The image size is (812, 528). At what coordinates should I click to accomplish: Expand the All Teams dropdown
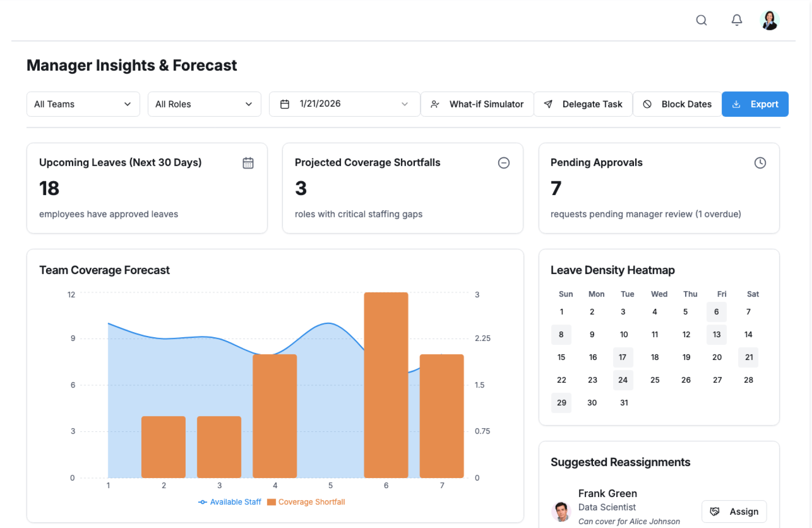(x=83, y=104)
